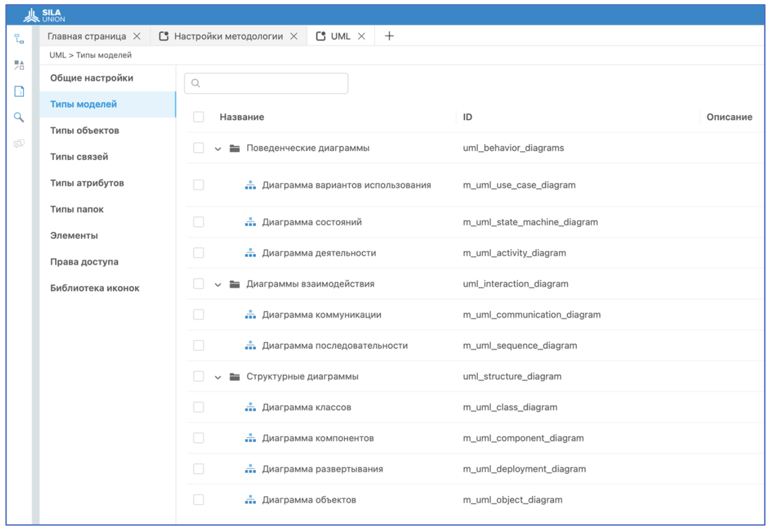
Task: Select the checkbox next to Диаграмма объектов
Action: point(199,500)
